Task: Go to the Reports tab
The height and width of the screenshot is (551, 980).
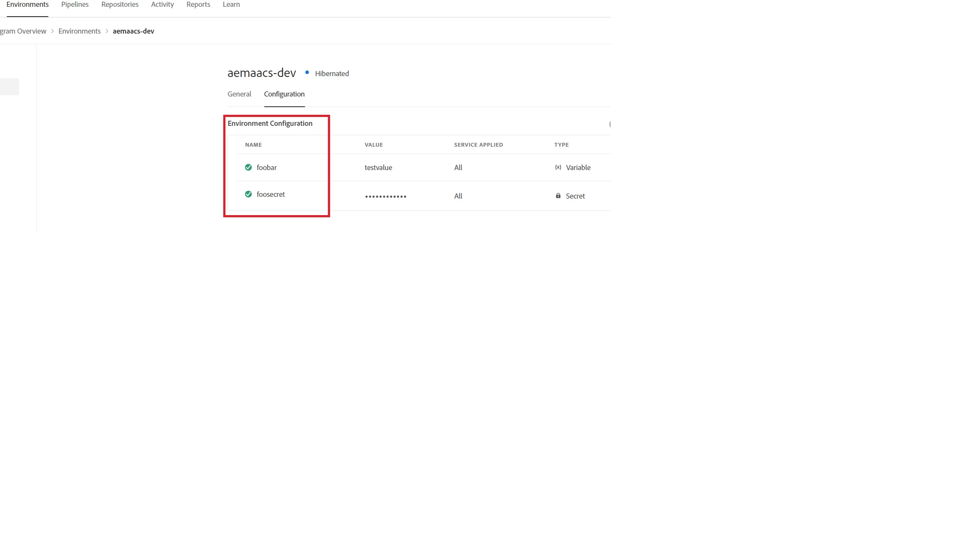Action: point(198,5)
